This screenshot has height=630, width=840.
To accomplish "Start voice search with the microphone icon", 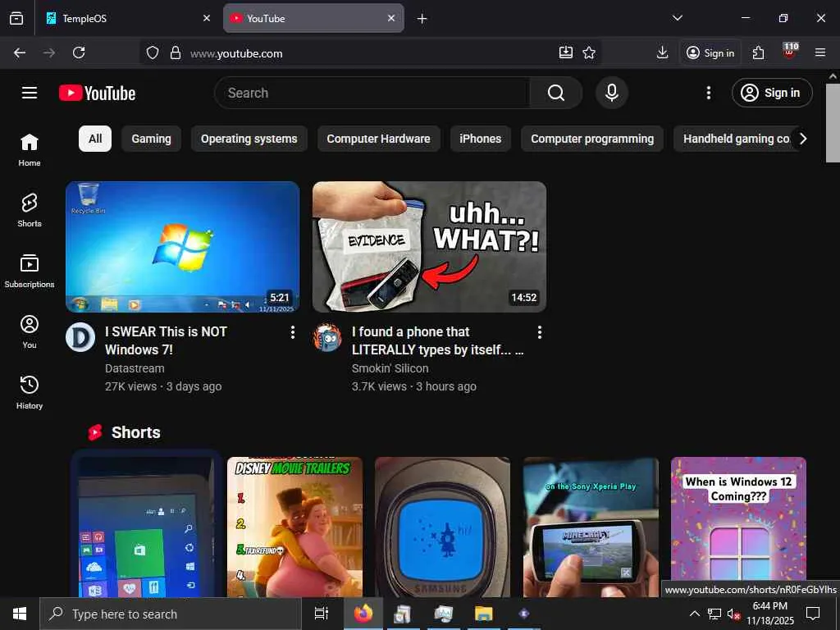I will click(611, 93).
